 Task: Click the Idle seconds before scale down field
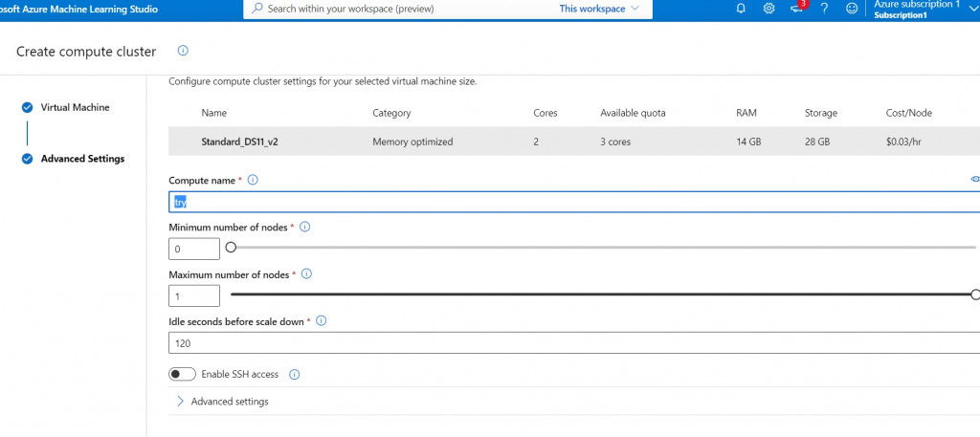pyautogui.click(x=574, y=342)
